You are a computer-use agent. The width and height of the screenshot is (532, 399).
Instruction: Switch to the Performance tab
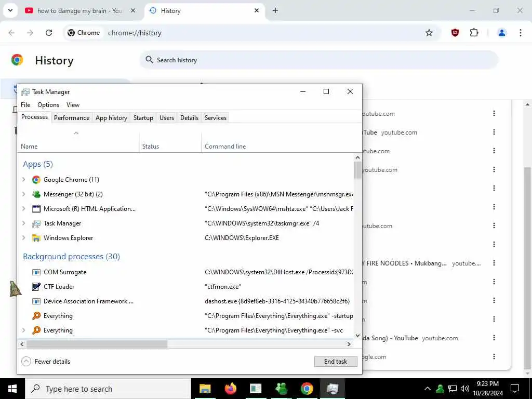click(x=72, y=118)
